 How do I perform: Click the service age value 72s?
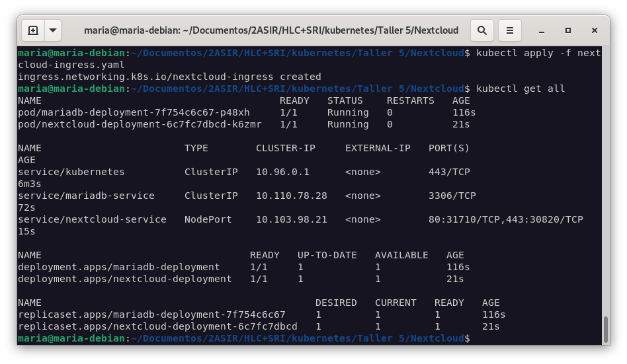26,208
